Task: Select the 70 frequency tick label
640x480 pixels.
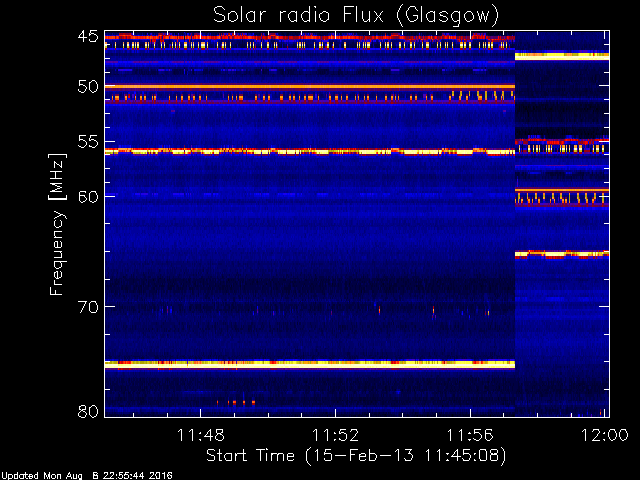Action: (88, 307)
